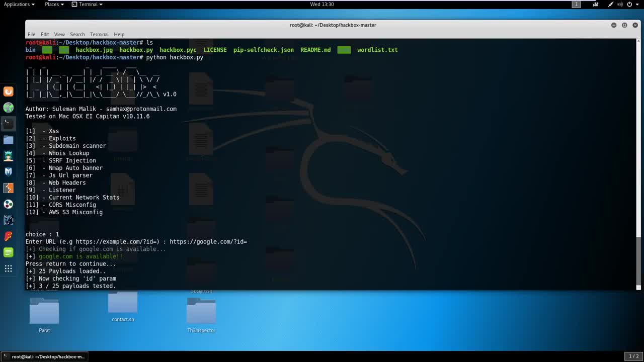
Task: Switch workspace via 1 / 2 indicator
Action: coord(633,356)
